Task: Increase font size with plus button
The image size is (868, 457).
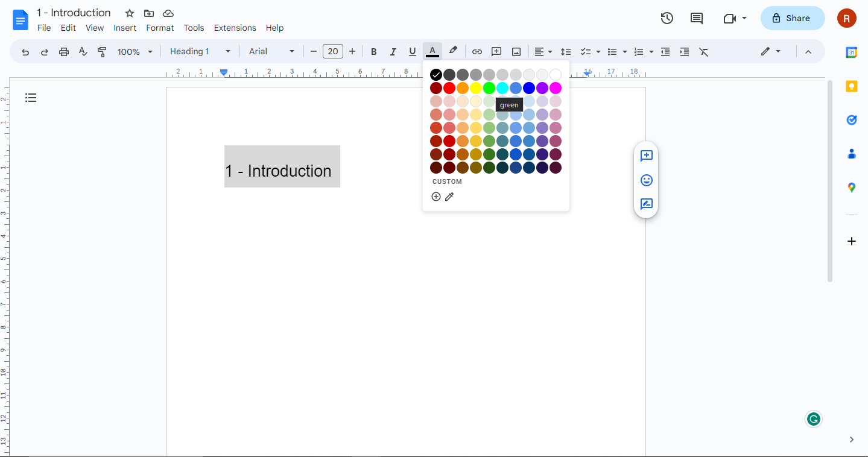Action: pos(352,52)
